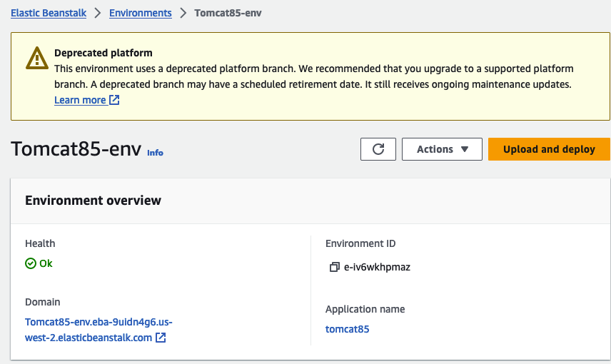This screenshot has height=364, width=611.
Task: Click external link icon after elasticbeanstalk.com domain
Action: click(161, 338)
